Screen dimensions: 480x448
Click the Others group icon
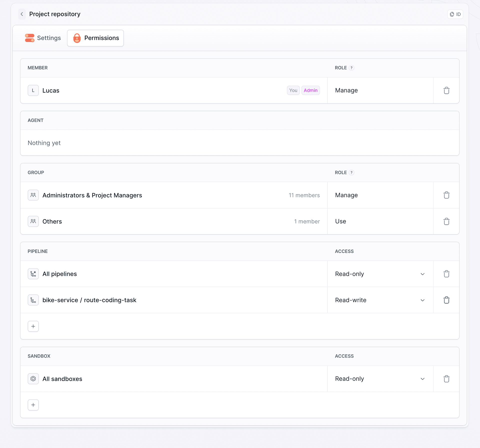pyautogui.click(x=33, y=222)
